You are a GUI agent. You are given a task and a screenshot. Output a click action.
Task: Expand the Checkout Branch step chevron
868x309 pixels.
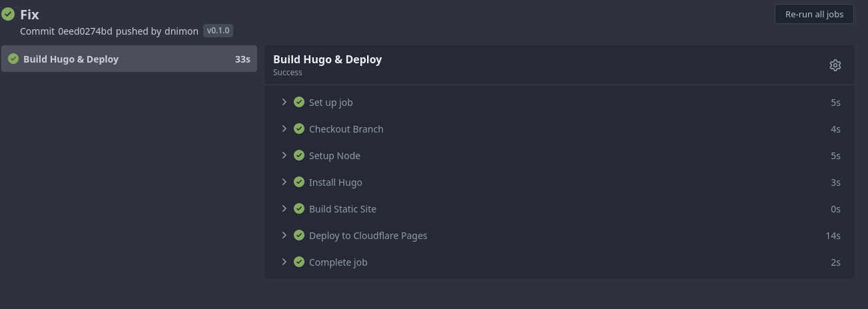pos(284,129)
